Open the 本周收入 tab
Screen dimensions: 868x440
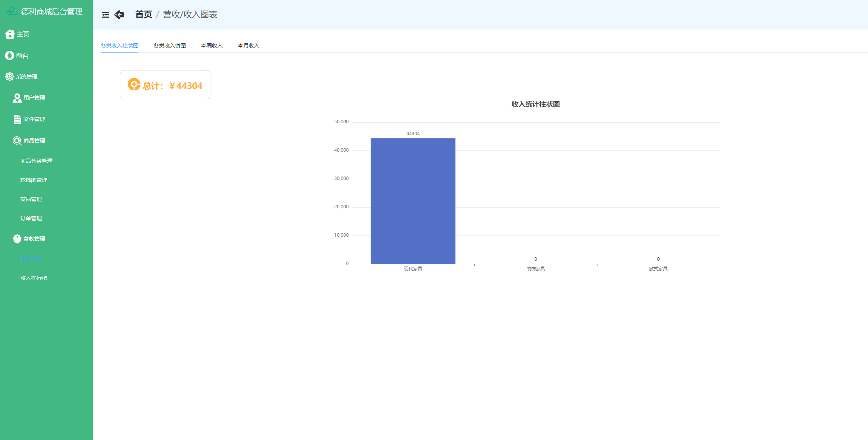click(212, 46)
